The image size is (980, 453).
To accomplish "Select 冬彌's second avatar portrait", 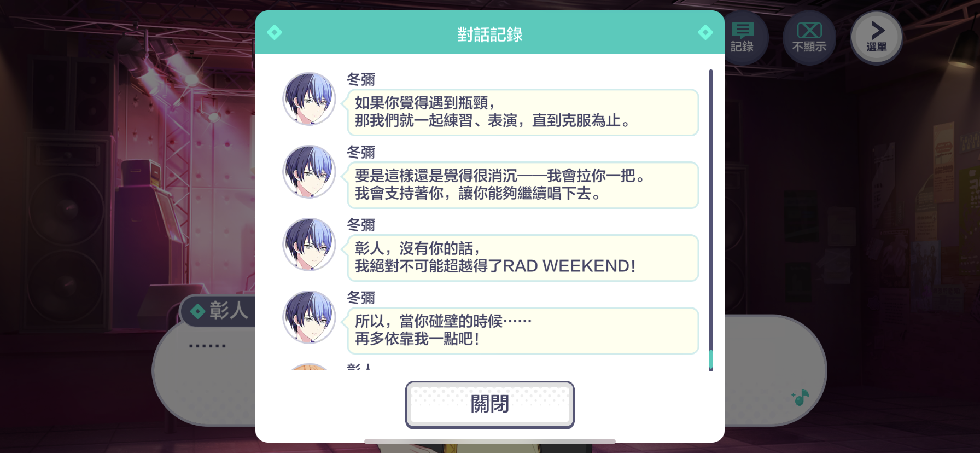I will click(x=309, y=172).
